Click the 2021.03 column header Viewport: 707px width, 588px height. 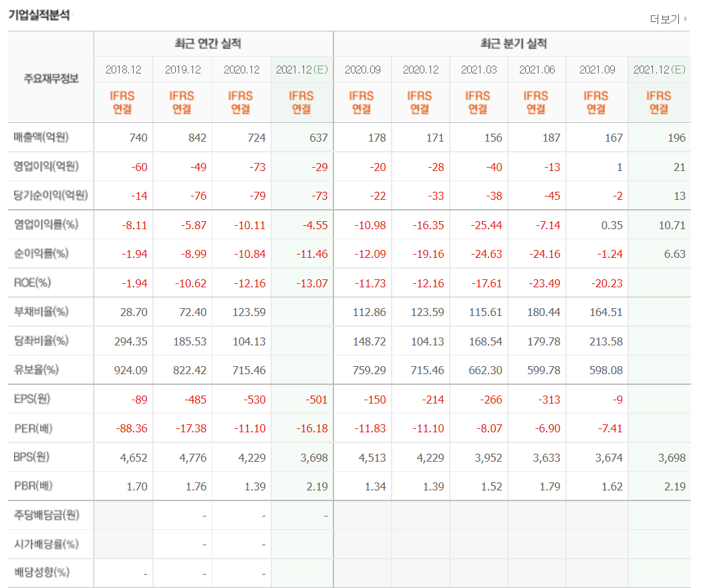479,70
